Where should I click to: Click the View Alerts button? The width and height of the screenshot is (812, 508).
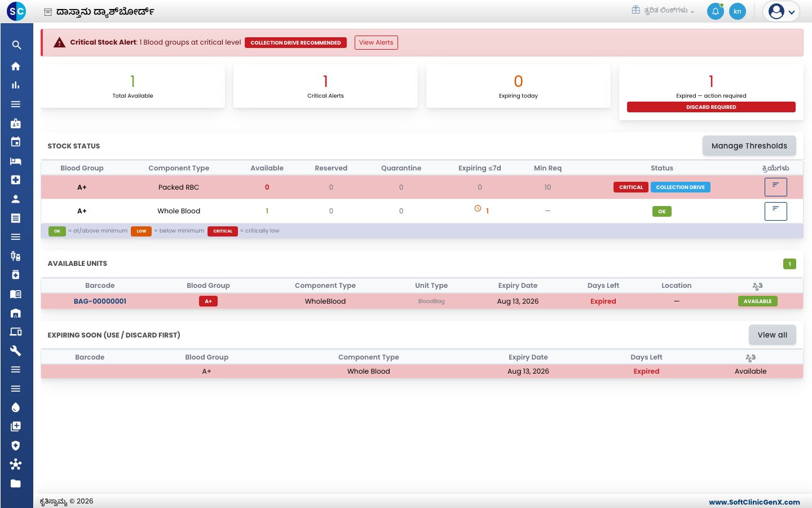(376, 42)
